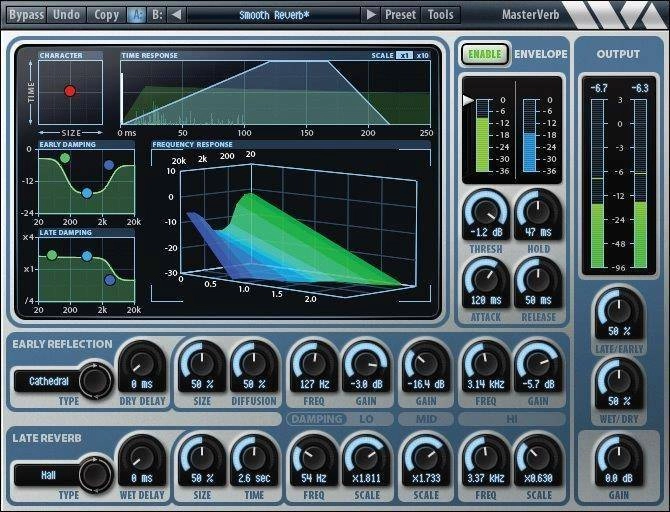This screenshot has height=512, width=670.
Task: Copy settings with the Copy button
Action: point(106,15)
